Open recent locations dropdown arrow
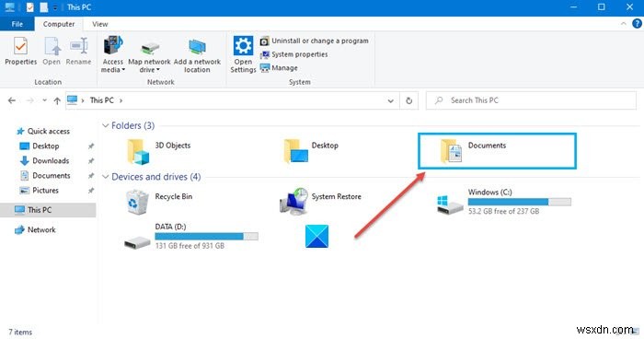The width and height of the screenshot is (644, 339). point(44,100)
